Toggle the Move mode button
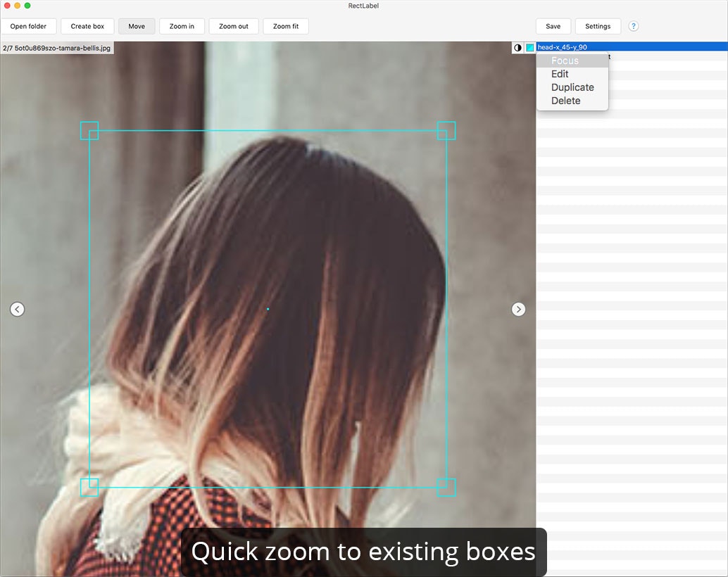The height and width of the screenshot is (577, 728). [x=137, y=27]
